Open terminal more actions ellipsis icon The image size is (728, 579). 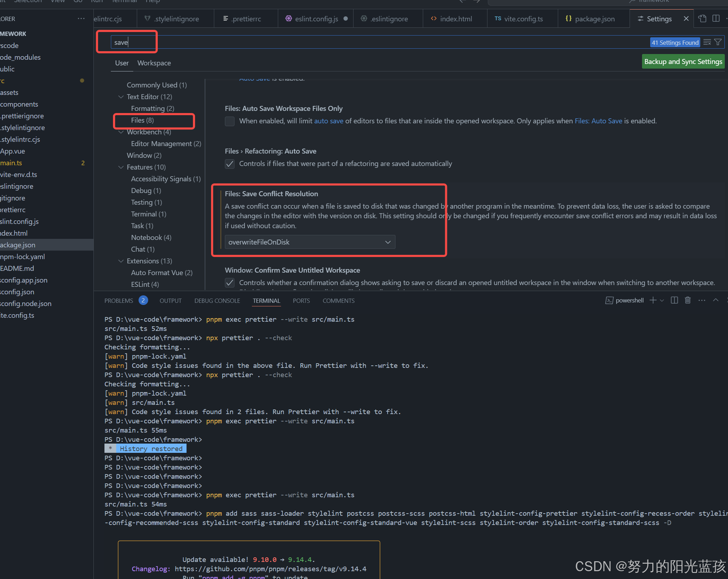coord(702,300)
